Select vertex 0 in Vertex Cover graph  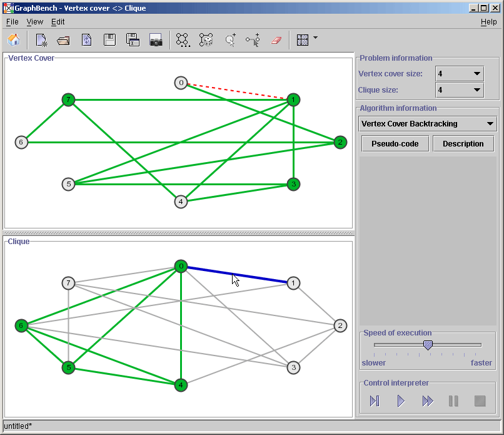[181, 83]
